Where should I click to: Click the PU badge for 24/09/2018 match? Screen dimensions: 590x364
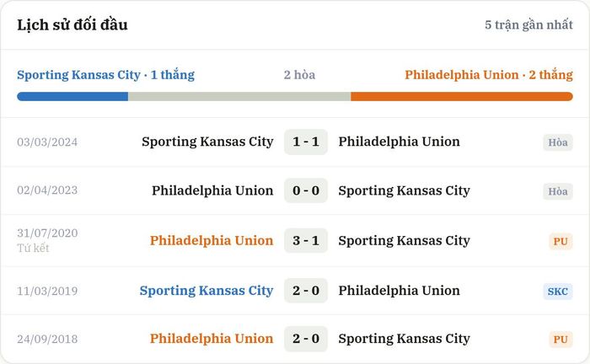click(560, 340)
